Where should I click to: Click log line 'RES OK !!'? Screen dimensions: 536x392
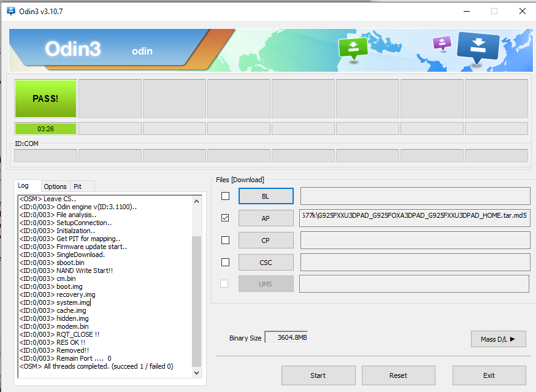point(52,342)
